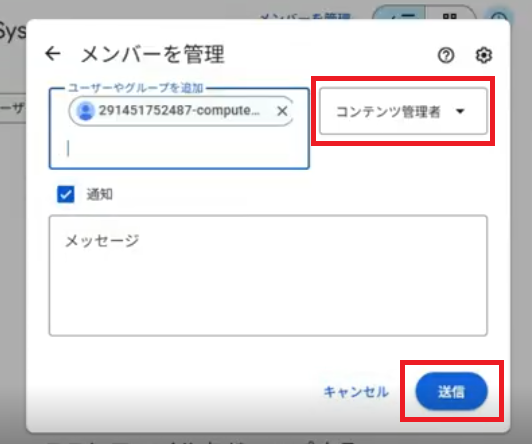Select the 291451752487-compute user chip

[x=181, y=111]
